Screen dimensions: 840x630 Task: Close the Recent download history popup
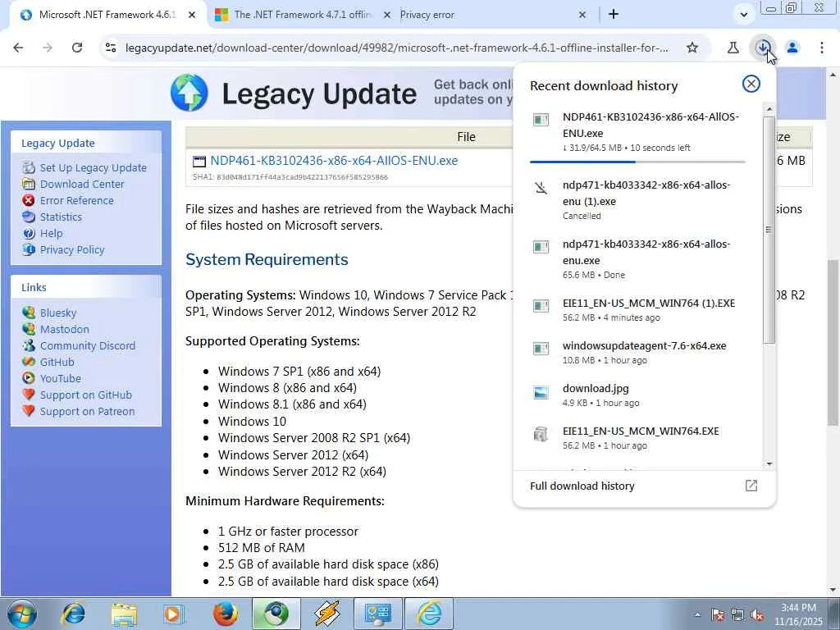point(751,84)
